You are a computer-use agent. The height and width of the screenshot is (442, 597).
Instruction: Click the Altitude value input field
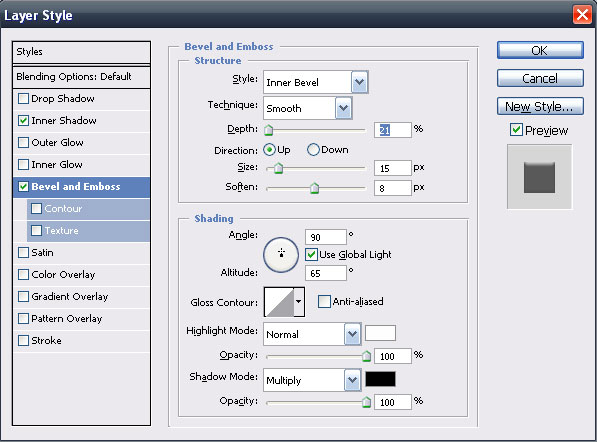tap(326, 273)
